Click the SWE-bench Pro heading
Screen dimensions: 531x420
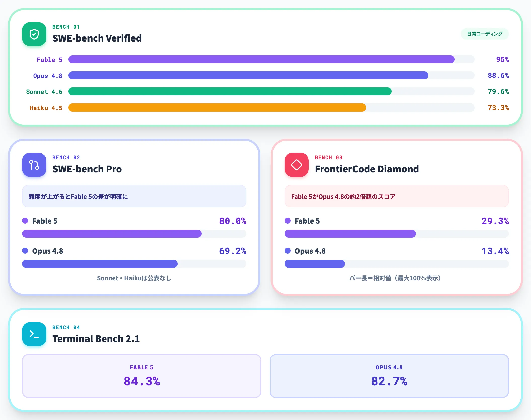point(87,169)
